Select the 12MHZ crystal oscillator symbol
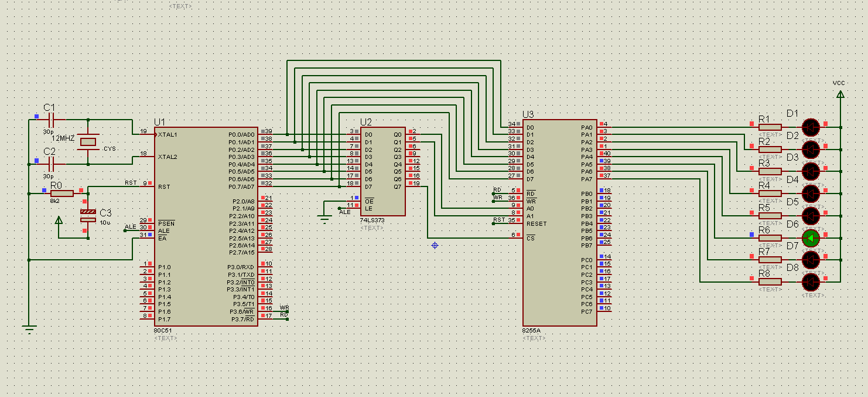868x397 pixels. pyautogui.click(x=88, y=141)
